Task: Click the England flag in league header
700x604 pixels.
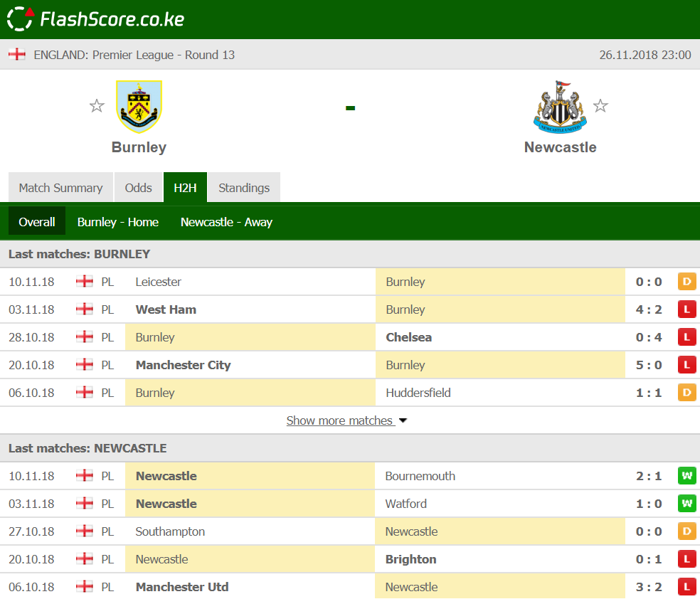Action: (x=17, y=55)
